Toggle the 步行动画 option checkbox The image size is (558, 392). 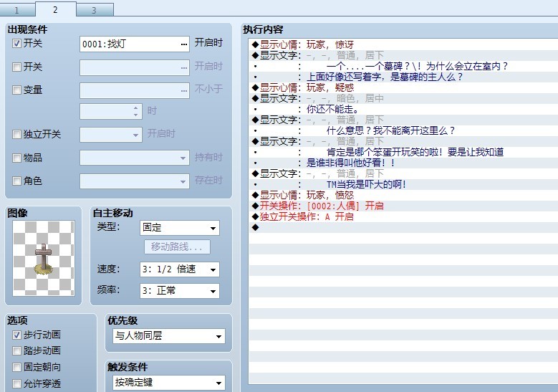tap(16, 335)
